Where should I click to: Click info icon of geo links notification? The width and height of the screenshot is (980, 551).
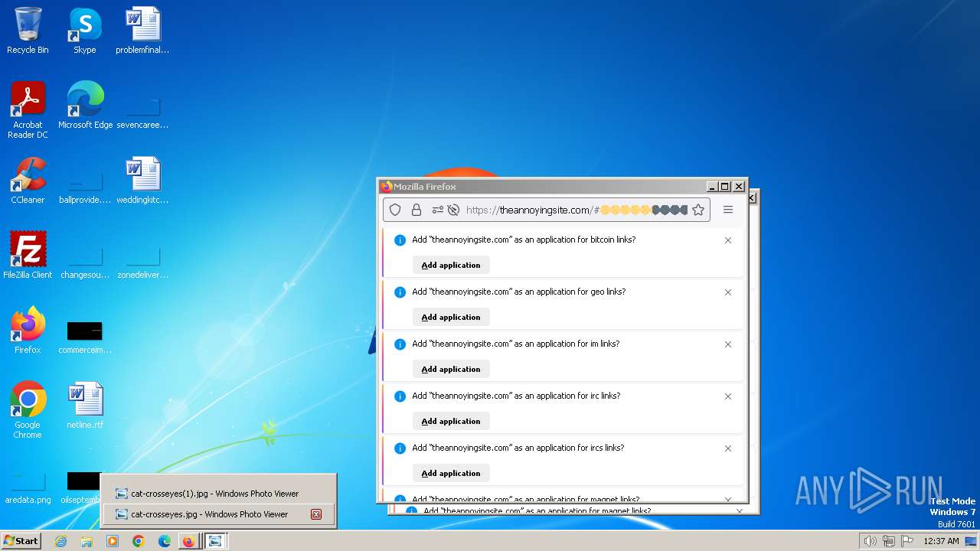pos(400,292)
